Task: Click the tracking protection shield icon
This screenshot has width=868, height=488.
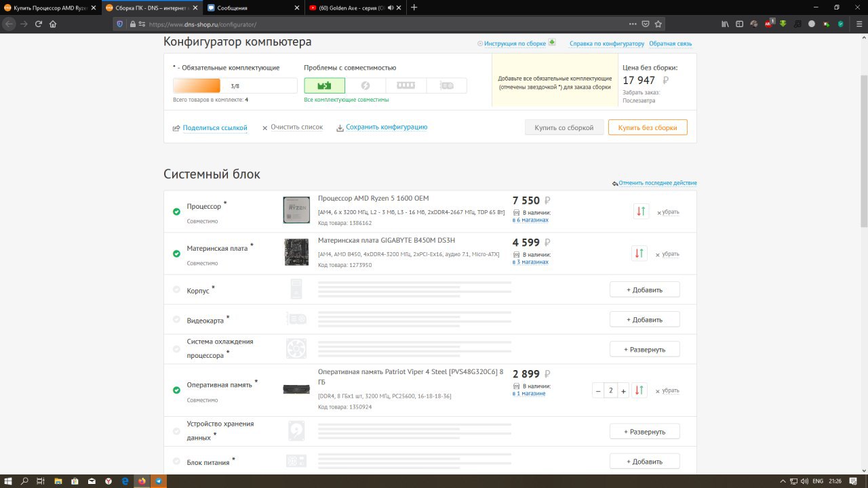Action: 120,24
